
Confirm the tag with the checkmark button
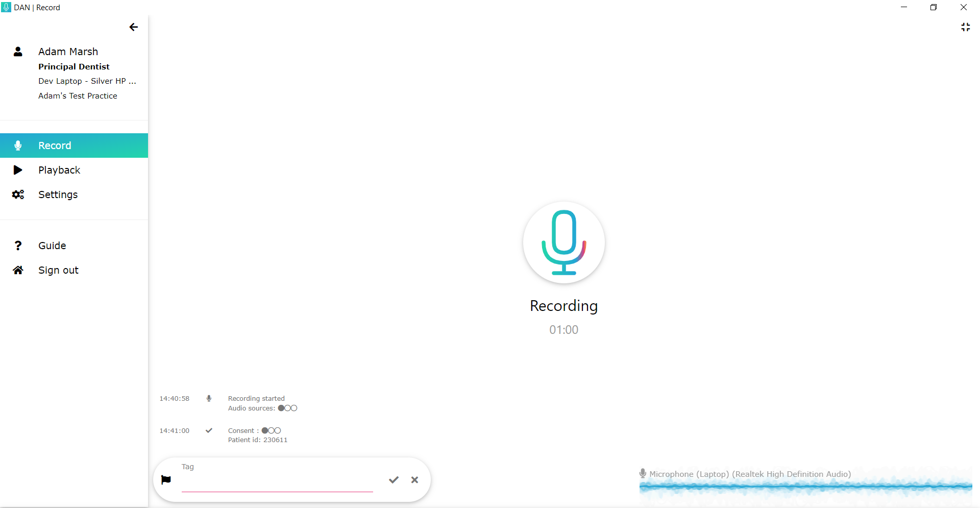(x=394, y=480)
